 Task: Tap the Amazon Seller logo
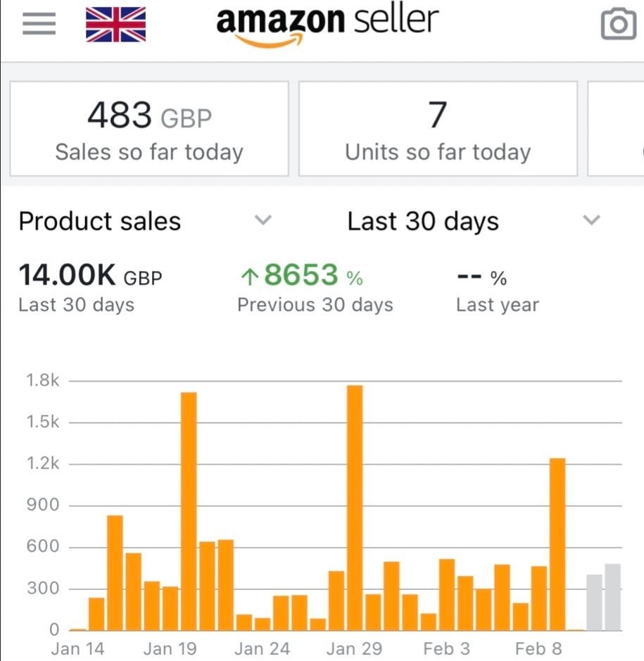tap(327, 25)
